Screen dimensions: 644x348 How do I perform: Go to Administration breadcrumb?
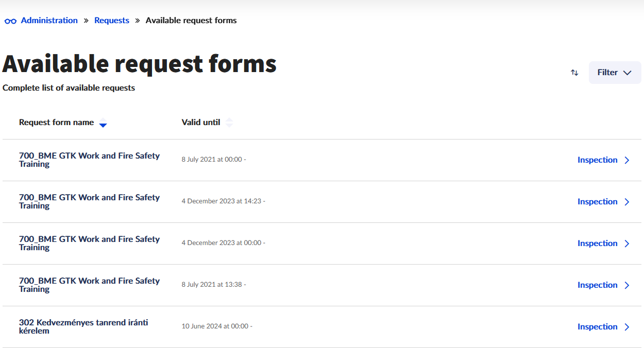coord(49,21)
